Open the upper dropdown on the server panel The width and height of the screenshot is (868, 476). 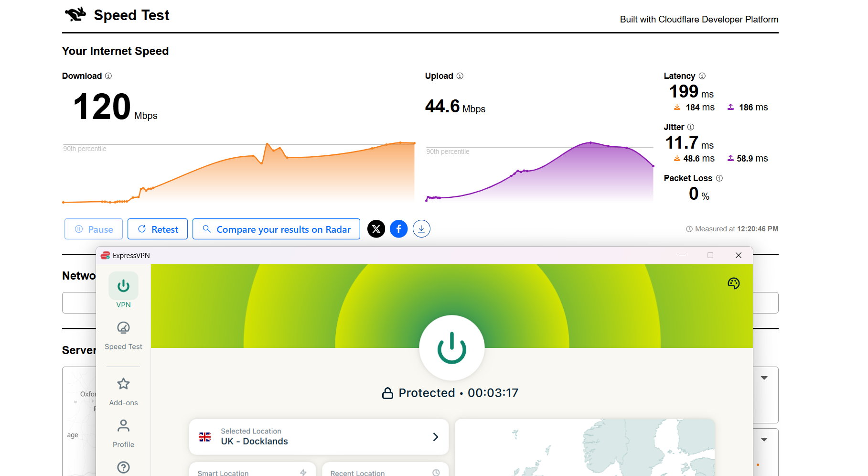tap(764, 377)
